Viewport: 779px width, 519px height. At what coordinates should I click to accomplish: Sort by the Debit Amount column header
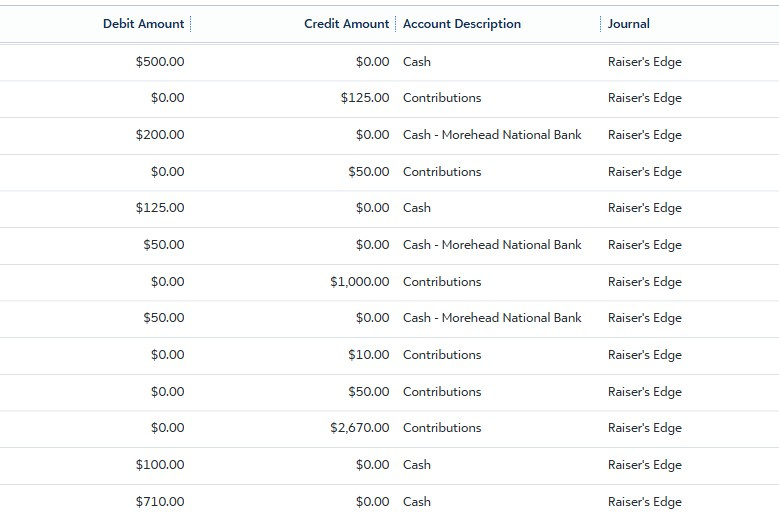coord(143,24)
